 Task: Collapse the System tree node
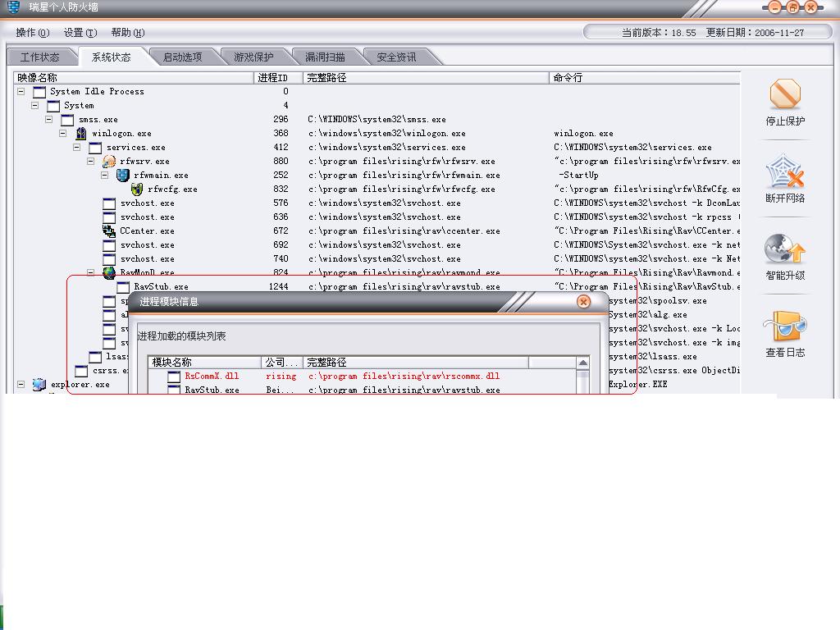point(34,105)
